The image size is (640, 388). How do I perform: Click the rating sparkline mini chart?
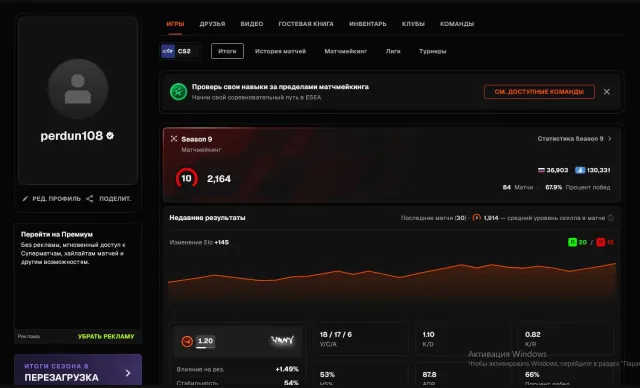pyautogui.click(x=282, y=340)
